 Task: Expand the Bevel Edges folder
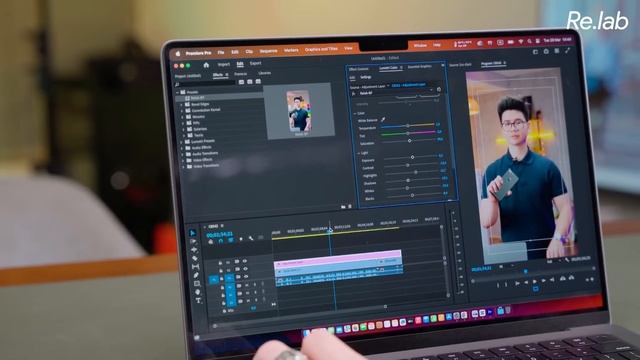coord(182,104)
